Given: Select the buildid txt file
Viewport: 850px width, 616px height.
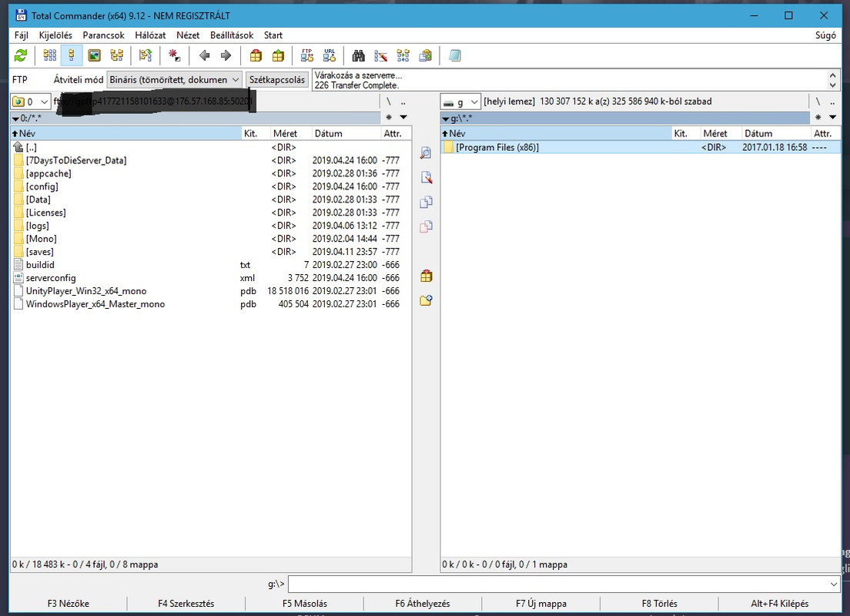Looking at the screenshot, I should [x=40, y=265].
